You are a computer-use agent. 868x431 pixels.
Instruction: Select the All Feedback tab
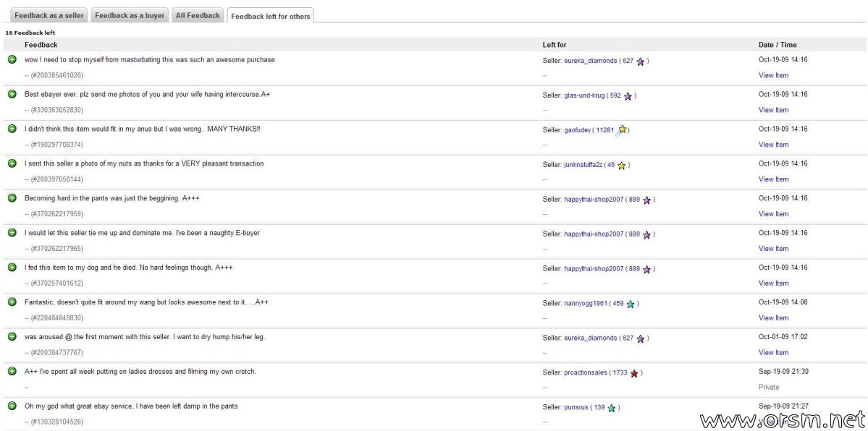pyautogui.click(x=198, y=15)
